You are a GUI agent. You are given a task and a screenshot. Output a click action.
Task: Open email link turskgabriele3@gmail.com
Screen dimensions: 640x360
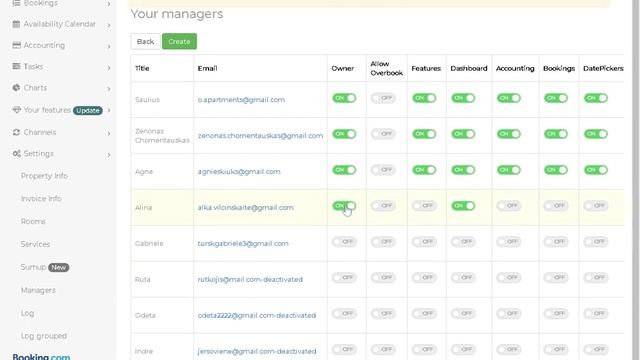point(243,243)
